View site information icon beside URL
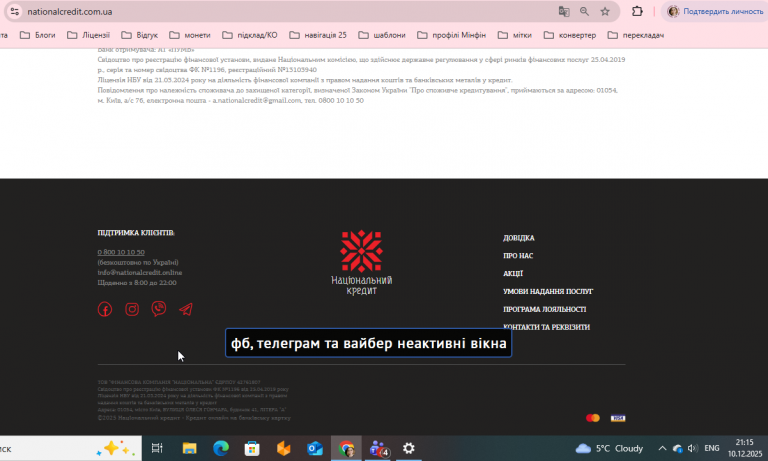This screenshot has height=461, width=768. point(15,11)
